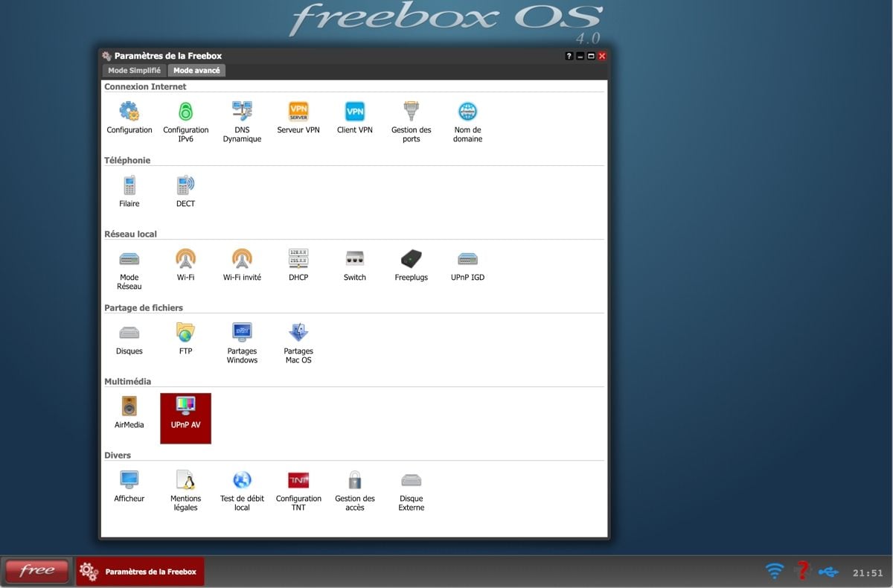Open Mode Réseau settings

click(x=129, y=270)
